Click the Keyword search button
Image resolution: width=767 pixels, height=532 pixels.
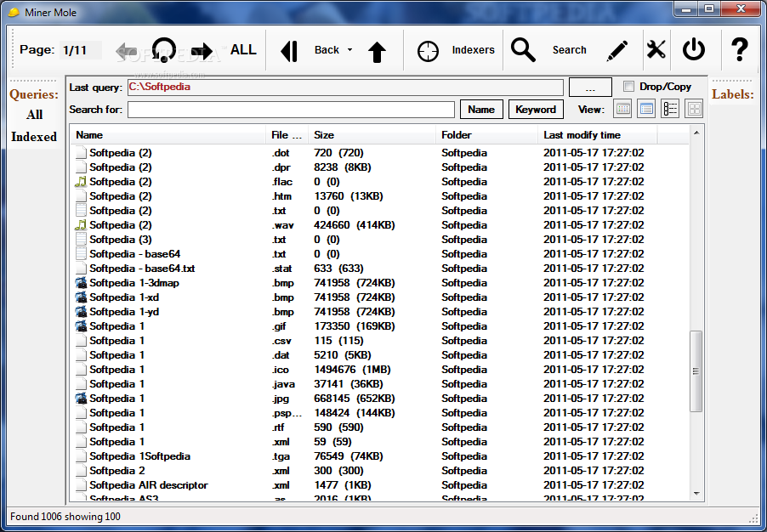point(536,110)
